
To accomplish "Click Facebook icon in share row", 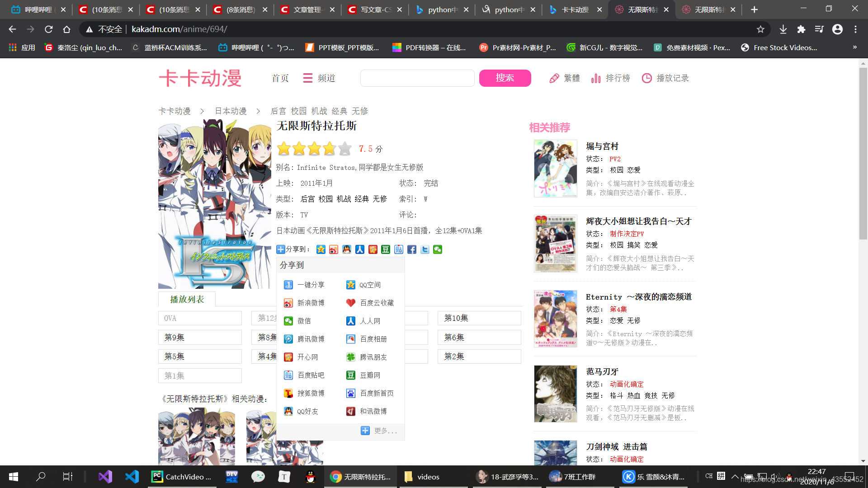I will point(411,250).
